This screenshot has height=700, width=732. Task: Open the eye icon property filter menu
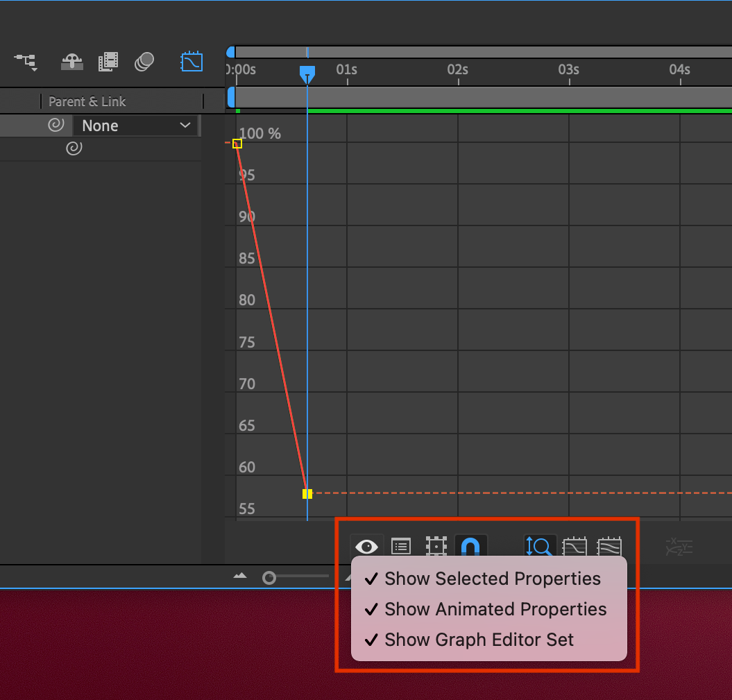point(366,547)
